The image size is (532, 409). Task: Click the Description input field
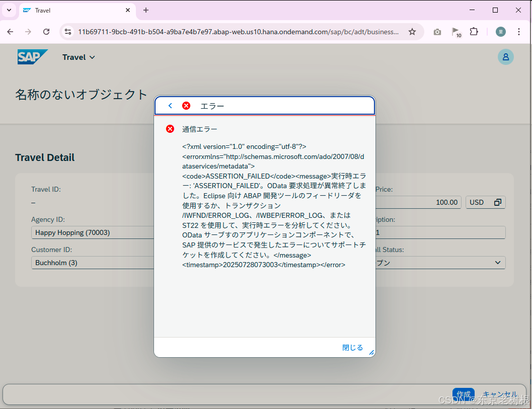click(440, 232)
